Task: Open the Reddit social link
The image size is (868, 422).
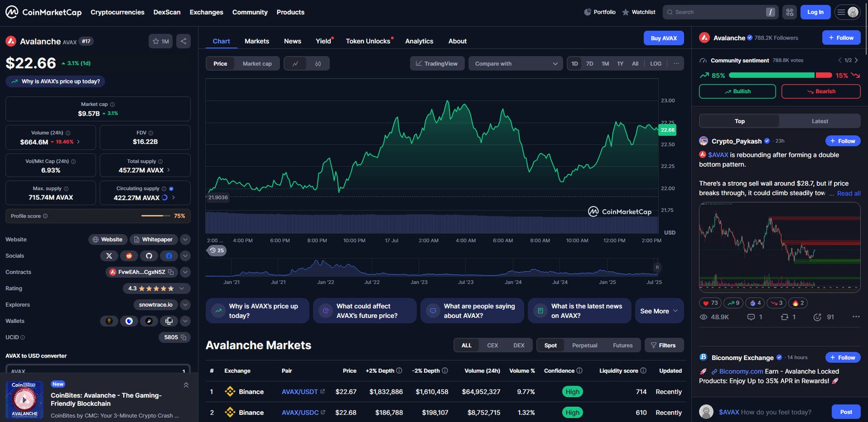Action: [129, 255]
